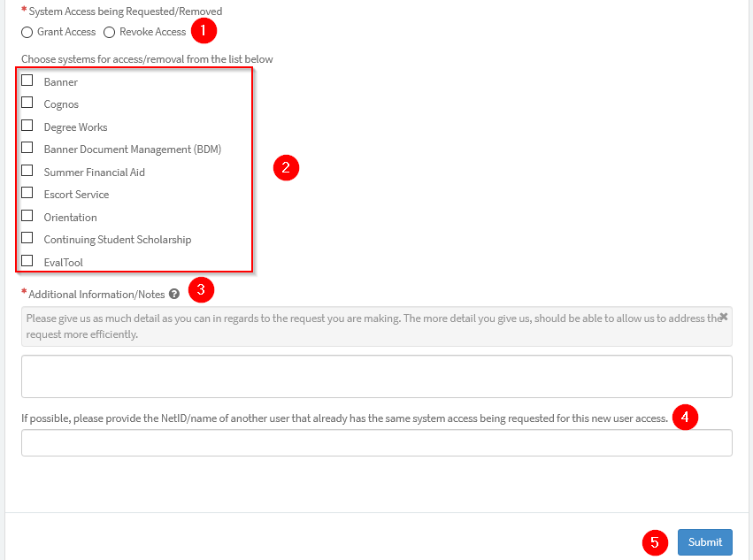Tick the Orientation checkbox
Screen dimensions: 753x560
coord(27,216)
